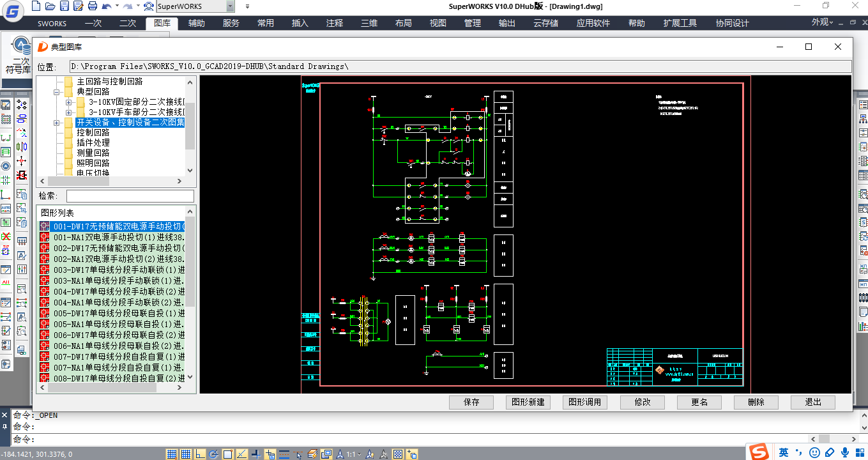Expand the 开关设备、控制设备二次图集 node
Viewport: 868px width, 460px height.
[57, 123]
